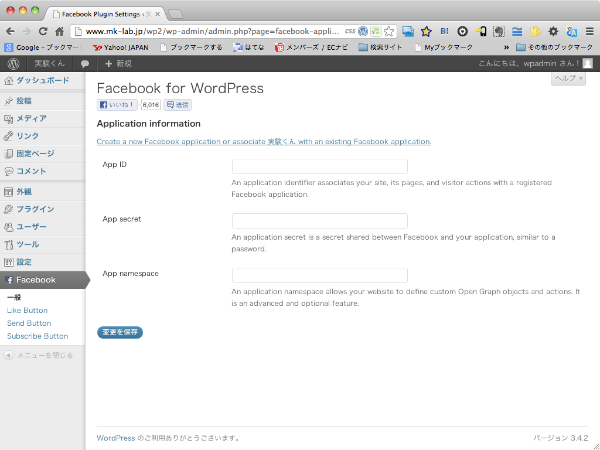Show hidden bookmarks with the » chevron
Screen dimensions: 600x450
[506, 47]
